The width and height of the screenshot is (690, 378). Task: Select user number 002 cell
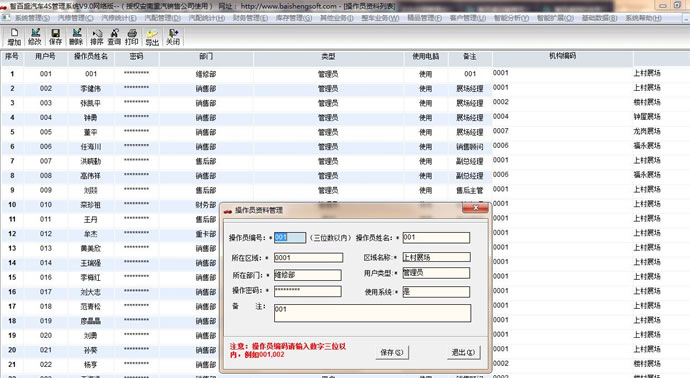pos(46,88)
